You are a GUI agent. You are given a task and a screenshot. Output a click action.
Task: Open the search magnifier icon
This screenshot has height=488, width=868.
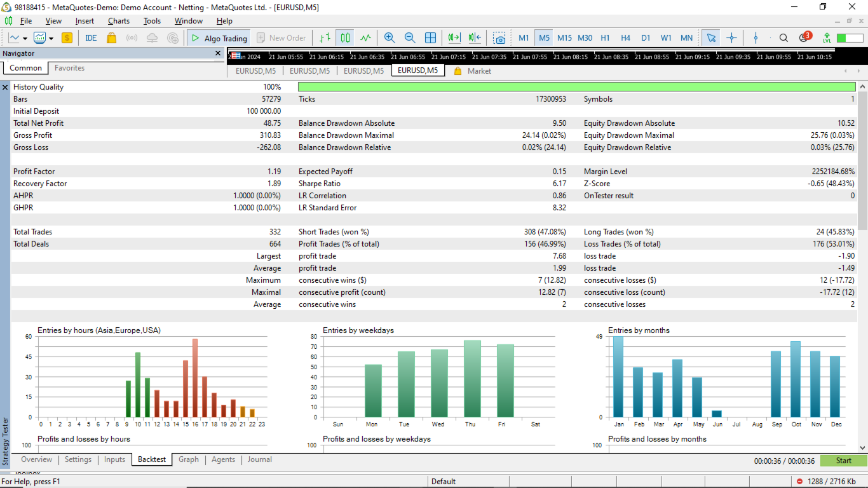783,38
